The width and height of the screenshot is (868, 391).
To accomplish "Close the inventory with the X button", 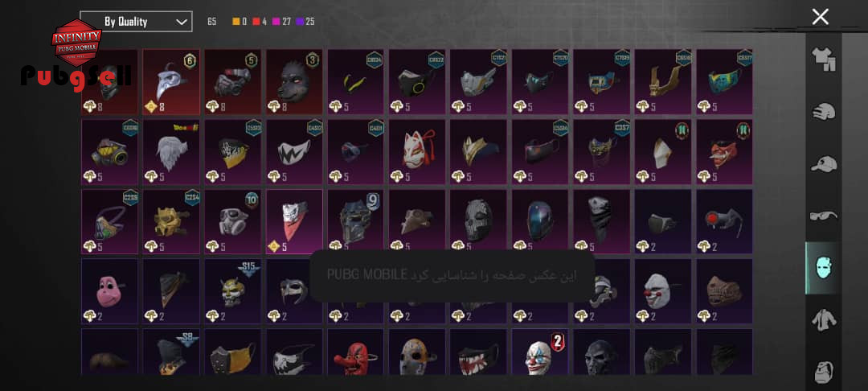I will pos(820,17).
